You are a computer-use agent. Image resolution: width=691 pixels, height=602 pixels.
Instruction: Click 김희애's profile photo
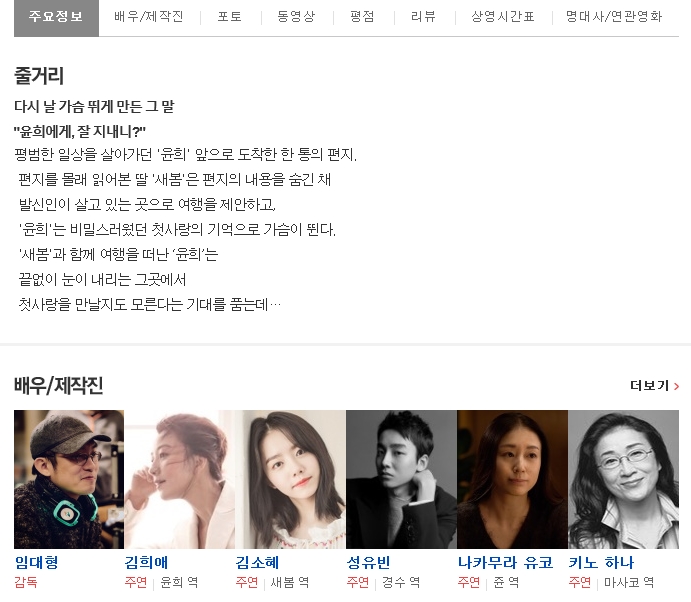point(179,479)
